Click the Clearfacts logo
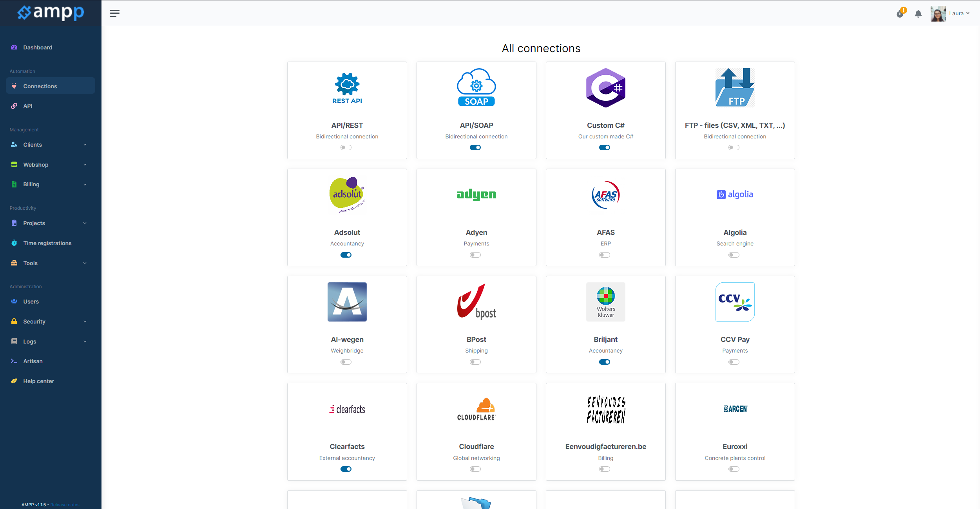980x509 pixels. pos(347,409)
